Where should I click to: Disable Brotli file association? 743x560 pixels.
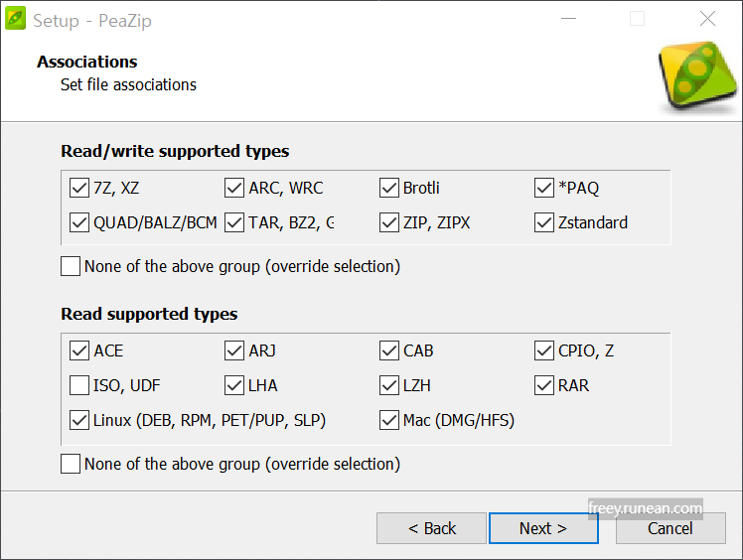(389, 188)
